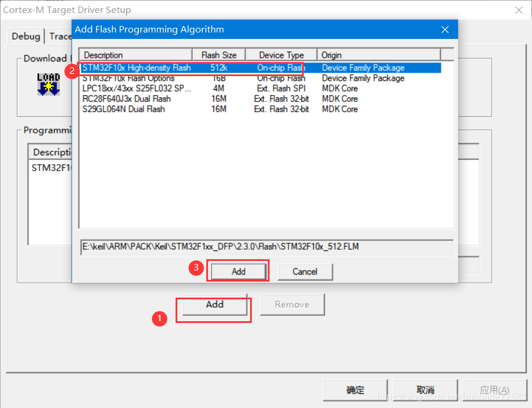Sort list by Device Type column header
The width and height of the screenshot is (532, 408).
click(281, 55)
